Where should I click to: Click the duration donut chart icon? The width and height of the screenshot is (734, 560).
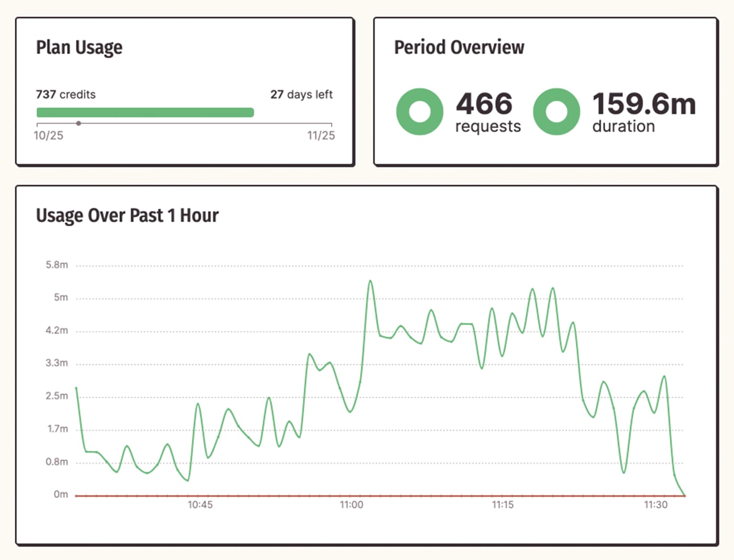coord(556,111)
